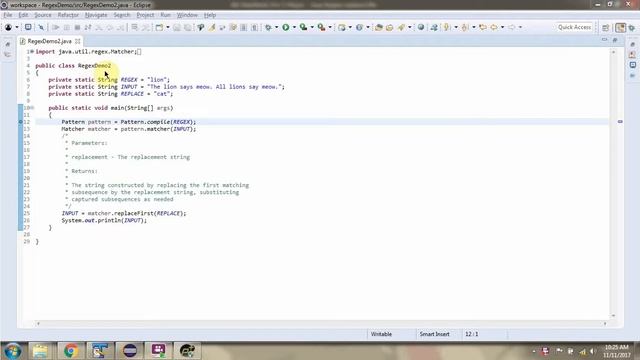Open the Source menu
Viewport: 640px width, 360px height.
pos(43,15)
